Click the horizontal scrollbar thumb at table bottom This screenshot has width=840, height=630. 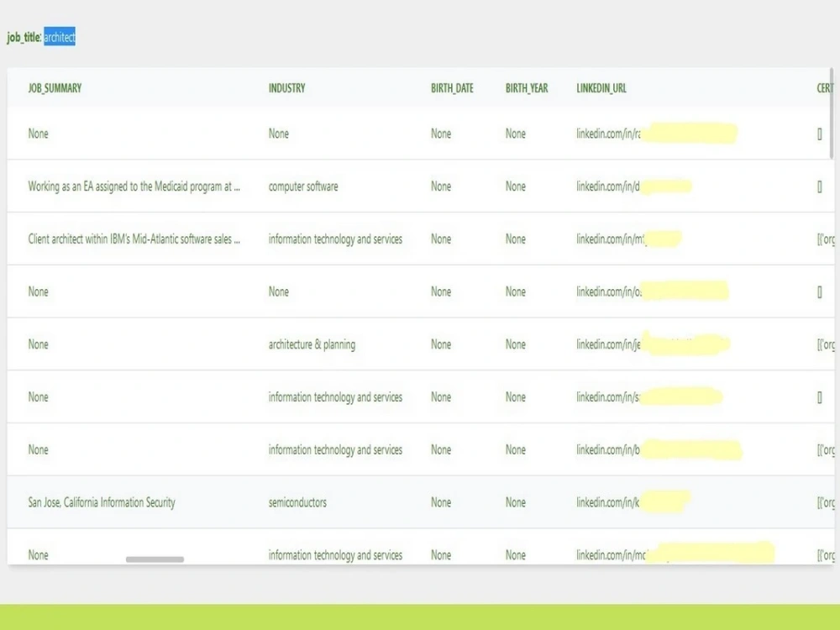[x=155, y=559]
